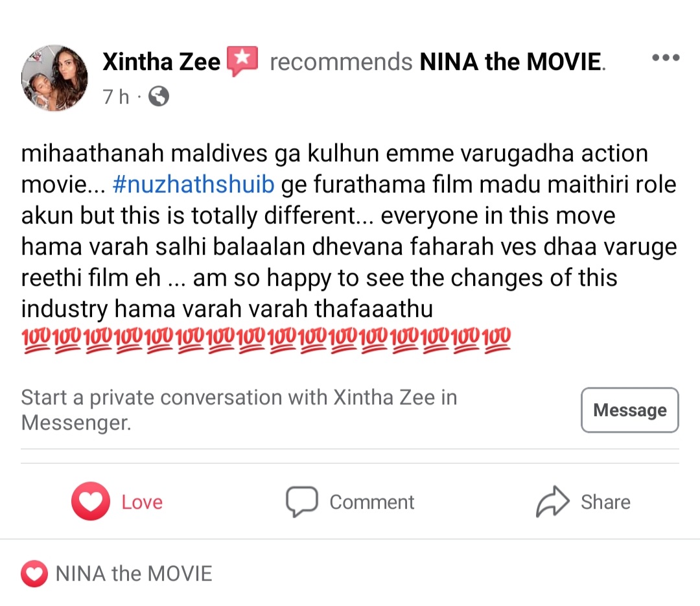
Task: Click the Comment text label
Action: [x=371, y=502]
